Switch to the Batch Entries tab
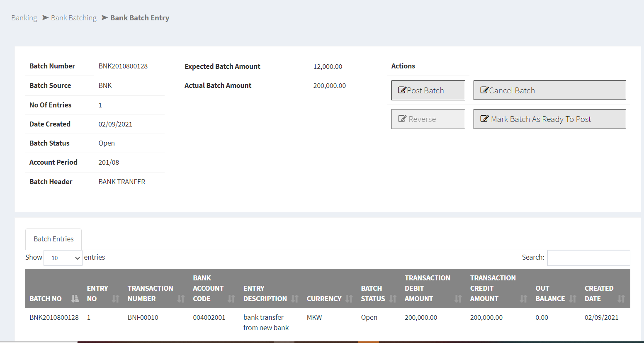This screenshot has width=644, height=343. click(x=53, y=239)
